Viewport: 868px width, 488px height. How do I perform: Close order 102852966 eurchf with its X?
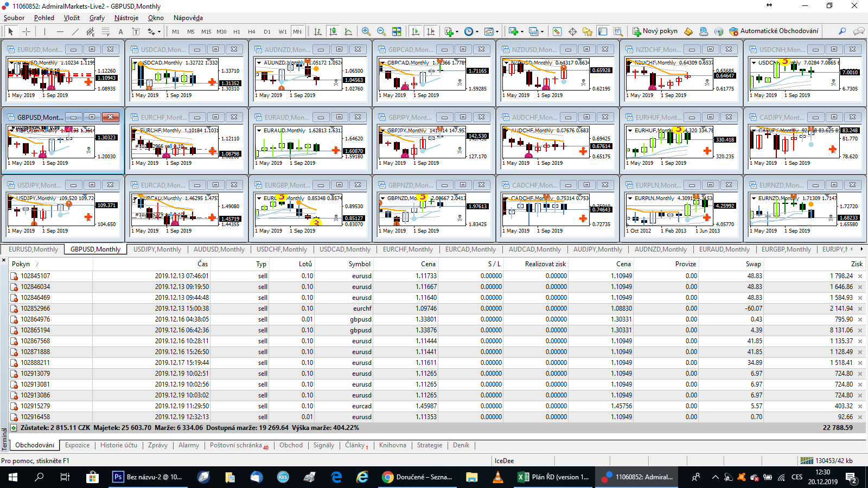point(860,309)
